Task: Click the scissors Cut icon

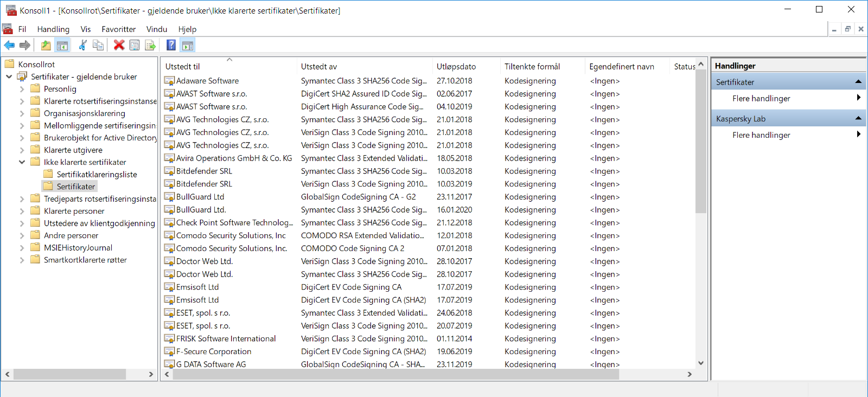Action: click(x=82, y=46)
